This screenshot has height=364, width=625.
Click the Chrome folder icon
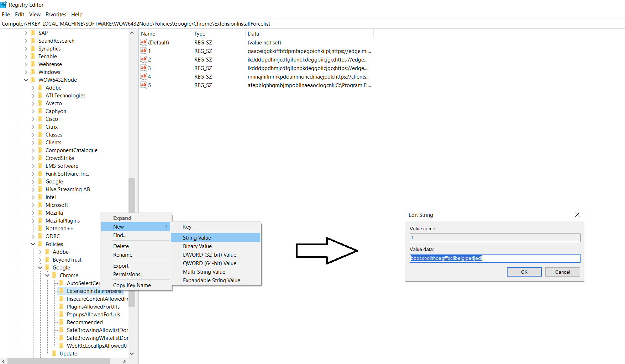click(x=54, y=275)
